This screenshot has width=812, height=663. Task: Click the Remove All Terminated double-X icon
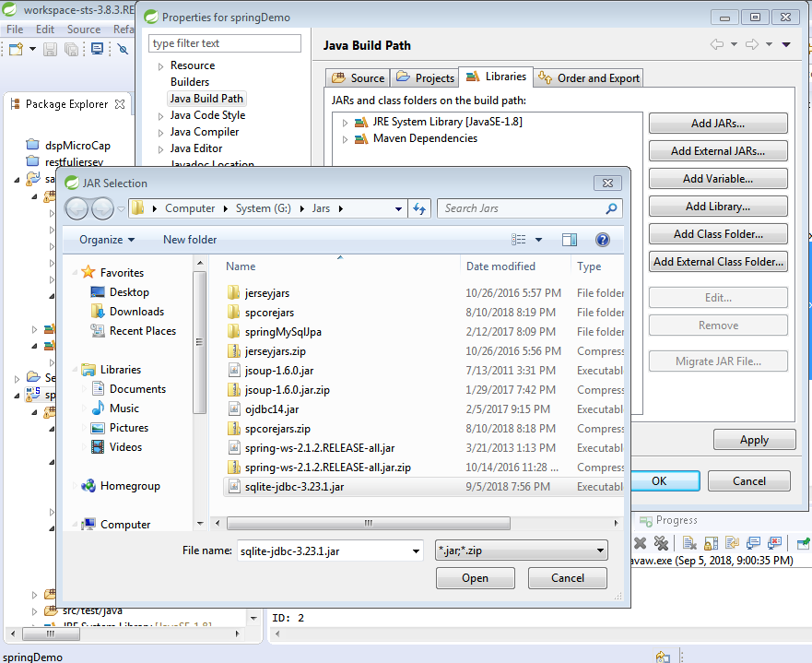click(x=659, y=543)
